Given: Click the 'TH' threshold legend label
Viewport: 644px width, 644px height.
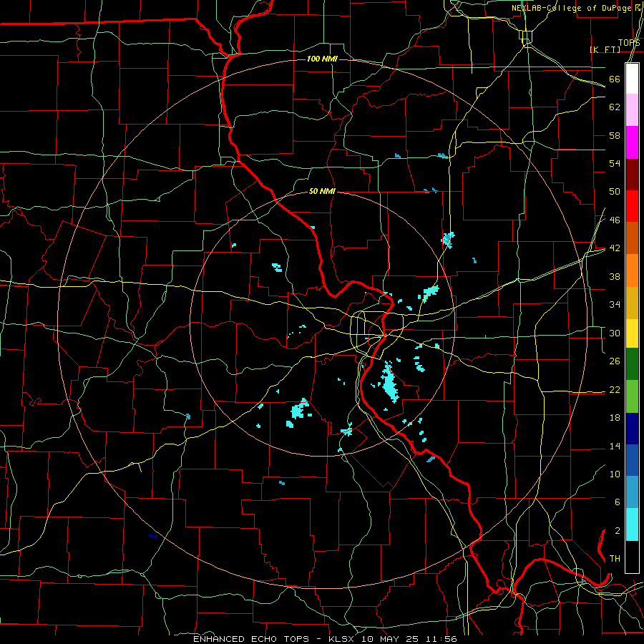Looking at the screenshot, I should (615, 559).
